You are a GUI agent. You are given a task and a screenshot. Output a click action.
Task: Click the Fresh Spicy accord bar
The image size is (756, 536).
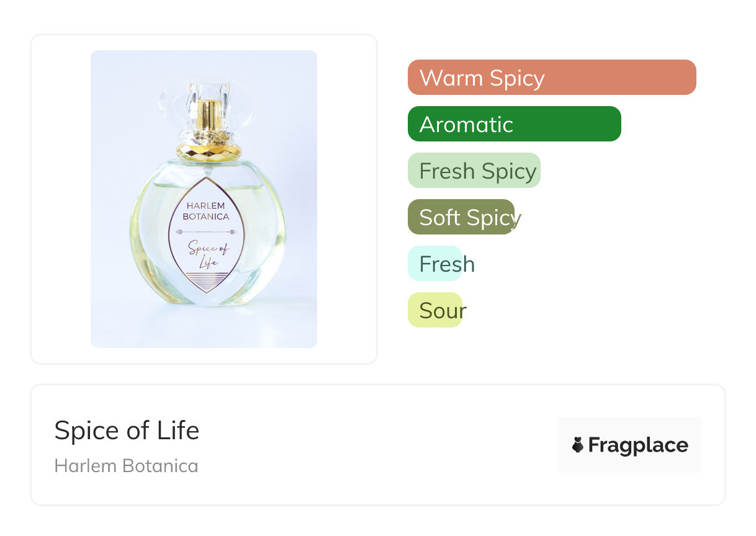[x=474, y=171]
